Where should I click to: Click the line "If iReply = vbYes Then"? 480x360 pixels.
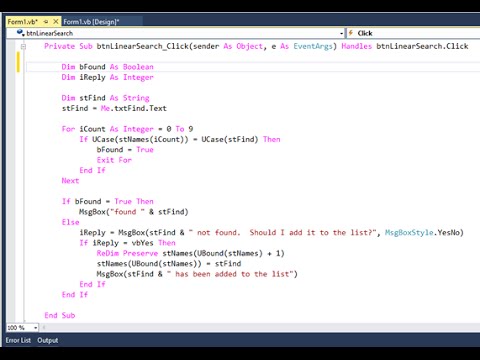127,243
